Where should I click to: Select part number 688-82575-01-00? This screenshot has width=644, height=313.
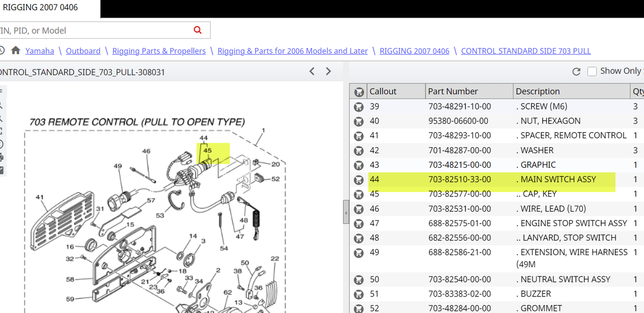pyautogui.click(x=459, y=223)
